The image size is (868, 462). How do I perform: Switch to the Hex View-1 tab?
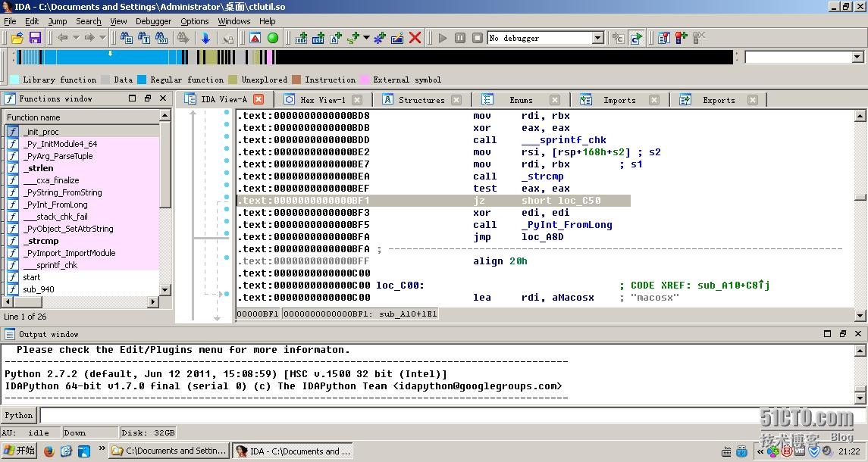[323, 99]
